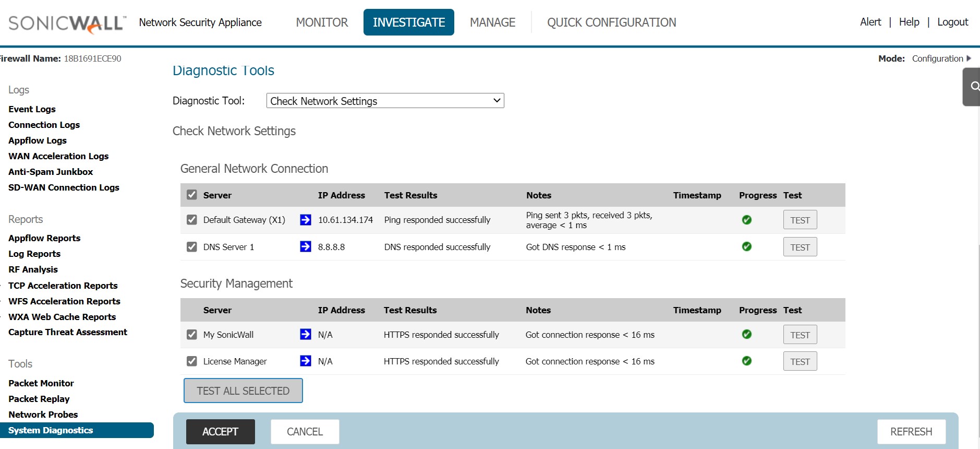Open the search magnifier tab on right edge
Image resolution: width=980 pixels, height=449 pixels.
pyautogui.click(x=973, y=87)
